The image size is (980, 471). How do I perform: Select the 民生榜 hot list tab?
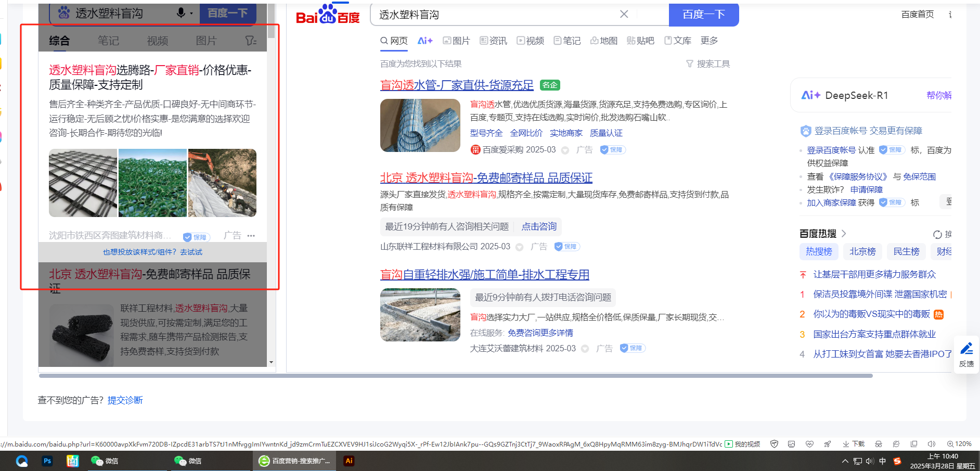pos(906,252)
